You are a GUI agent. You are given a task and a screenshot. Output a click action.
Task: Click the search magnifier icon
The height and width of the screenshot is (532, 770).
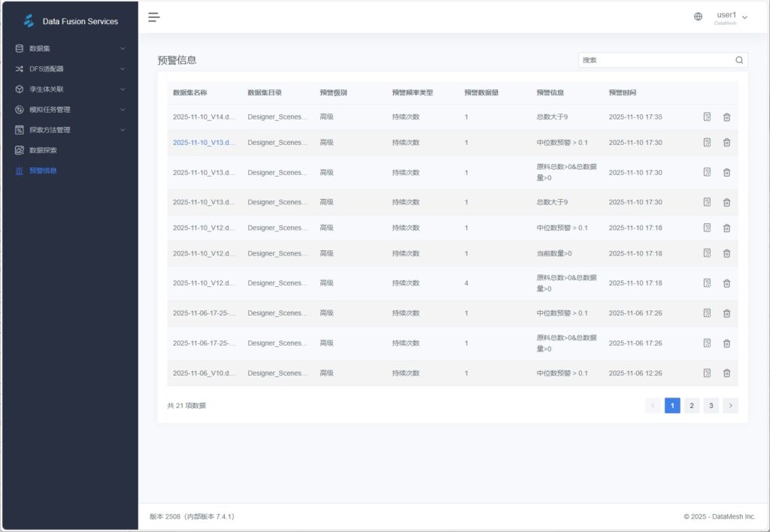(739, 60)
